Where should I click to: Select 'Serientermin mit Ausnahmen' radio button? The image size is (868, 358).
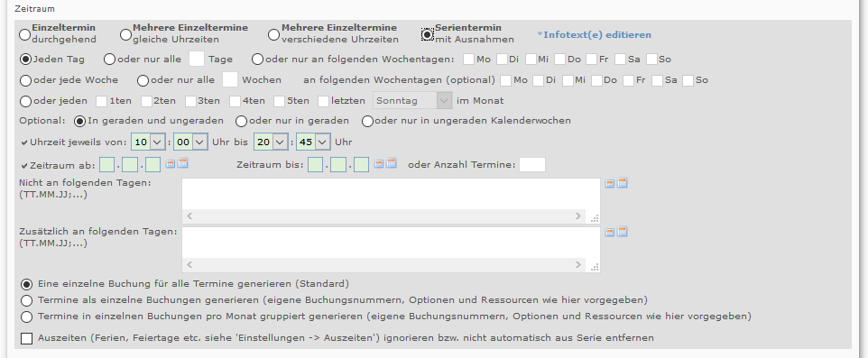428,34
